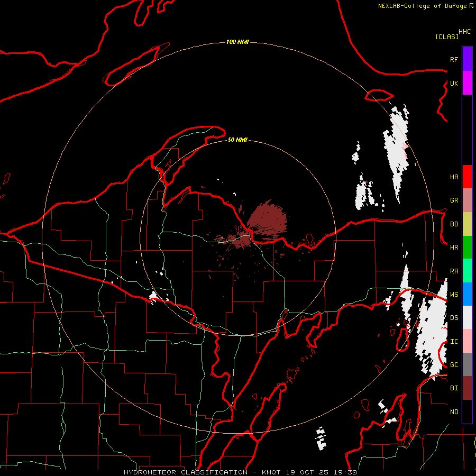The image size is (476, 476).
Task: Click the WS blue legend swatch
Action: [467, 294]
